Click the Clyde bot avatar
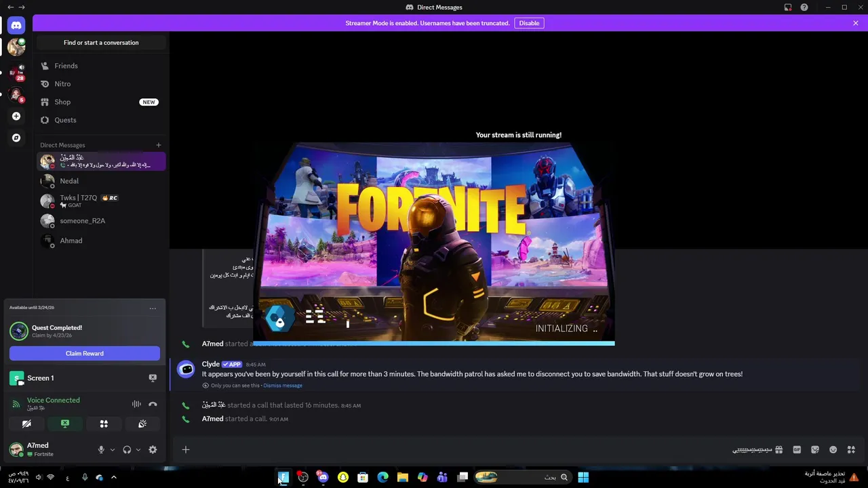Viewport: 868px width, 488px height. tap(186, 369)
